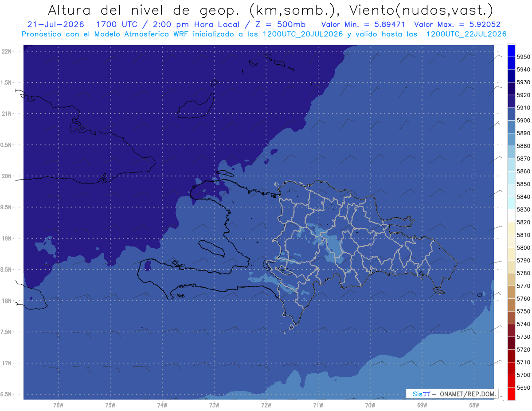Viewport: 532px width, 411px height.
Task: Click the 17N latitude axis label
Action: (6, 363)
